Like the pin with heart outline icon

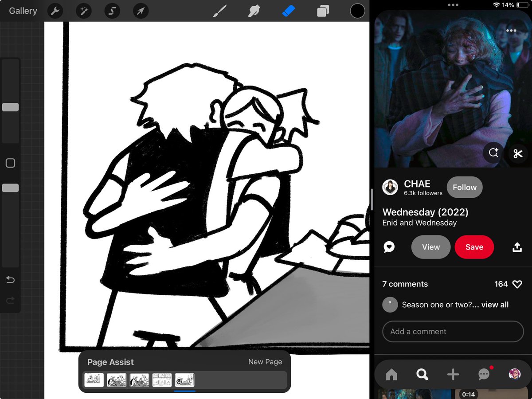pos(517,284)
